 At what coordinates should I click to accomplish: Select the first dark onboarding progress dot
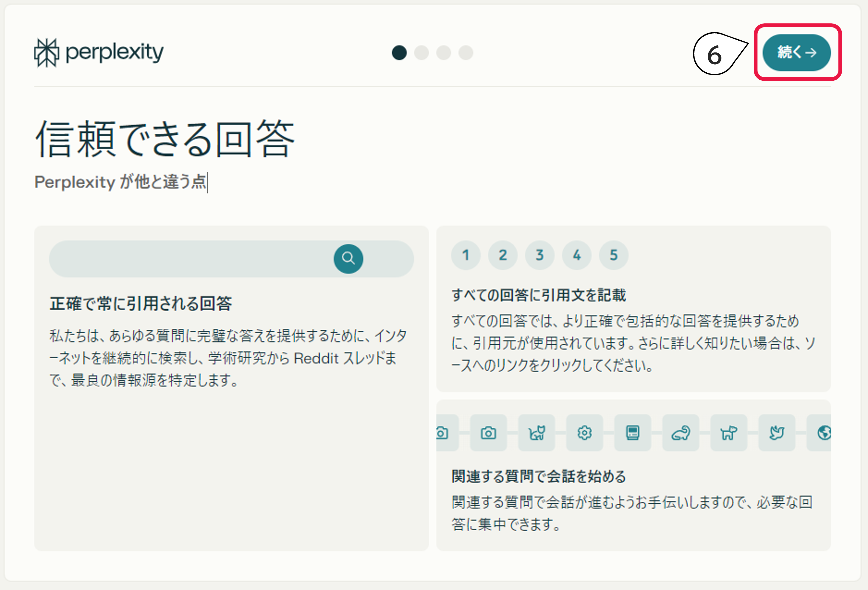click(x=399, y=53)
